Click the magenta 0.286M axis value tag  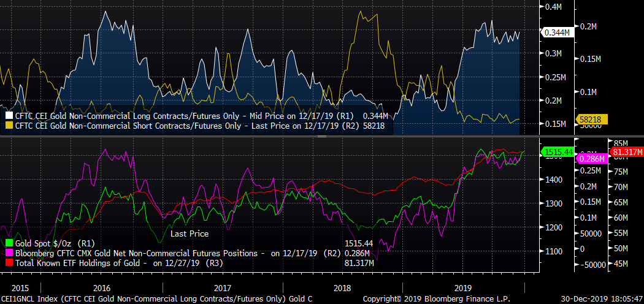point(592,158)
